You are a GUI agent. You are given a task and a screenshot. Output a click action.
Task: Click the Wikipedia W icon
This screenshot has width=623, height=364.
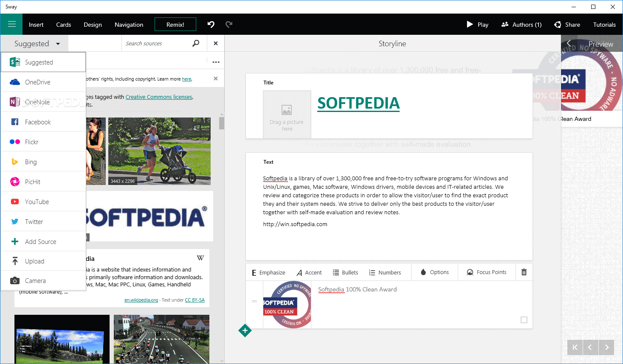tap(200, 258)
